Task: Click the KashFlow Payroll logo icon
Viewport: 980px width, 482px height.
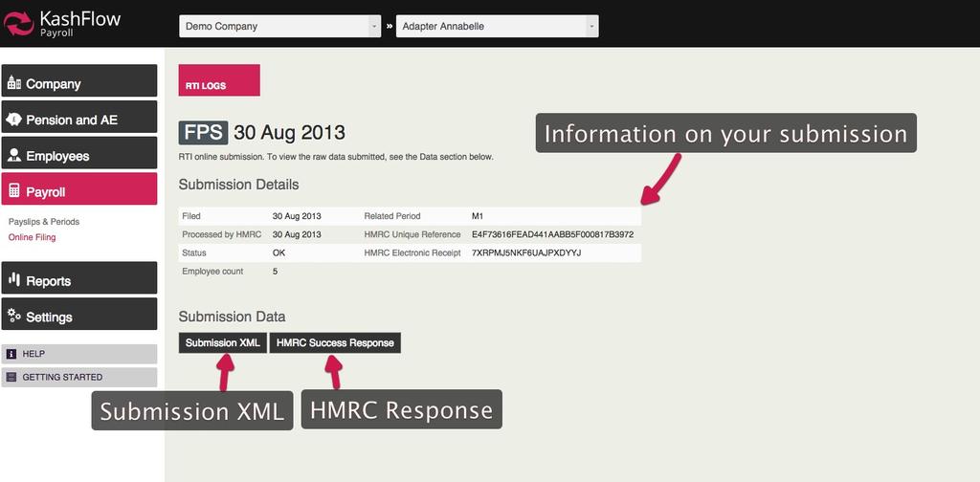Action: click(x=19, y=23)
